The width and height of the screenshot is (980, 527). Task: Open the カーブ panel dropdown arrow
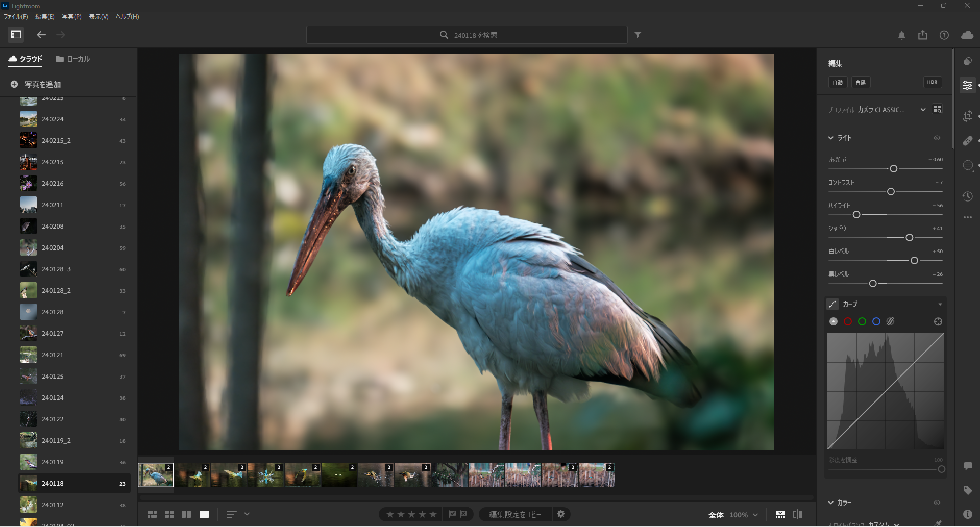click(940, 305)
